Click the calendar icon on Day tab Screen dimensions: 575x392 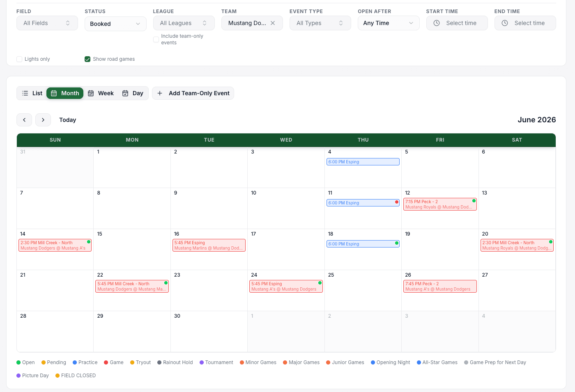coord(125,93)
